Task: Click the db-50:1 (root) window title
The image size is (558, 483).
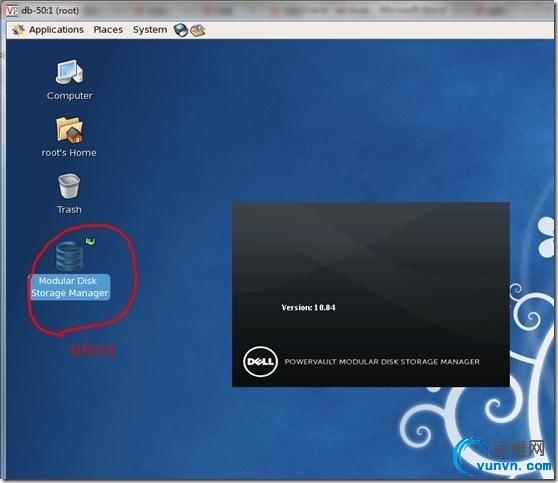Action: pos(50,10)
